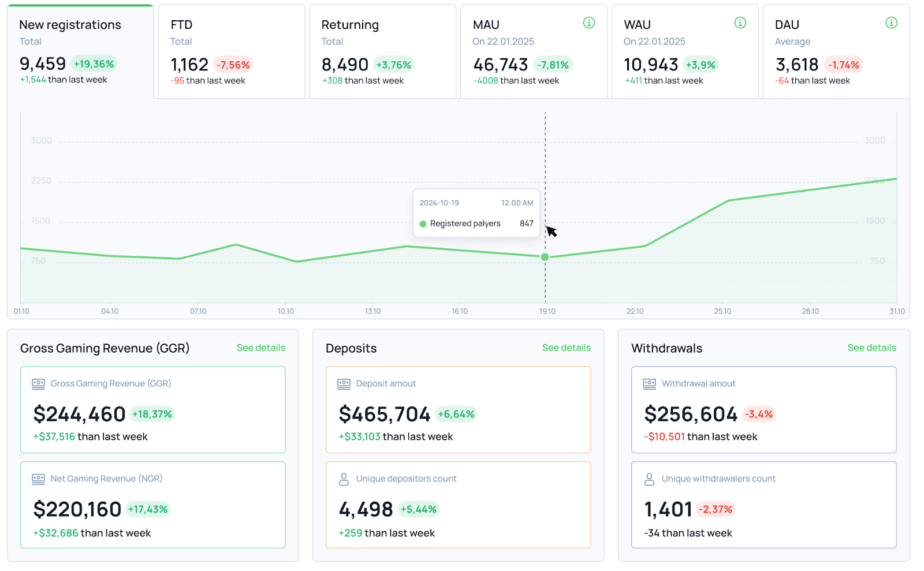924x571 pixels.
Task: Open the Returning metrics tab
Action: click(382, 51)
